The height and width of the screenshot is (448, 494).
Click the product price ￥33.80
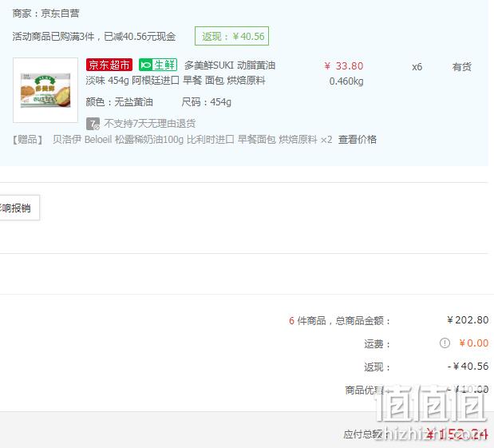click(344, 66)
